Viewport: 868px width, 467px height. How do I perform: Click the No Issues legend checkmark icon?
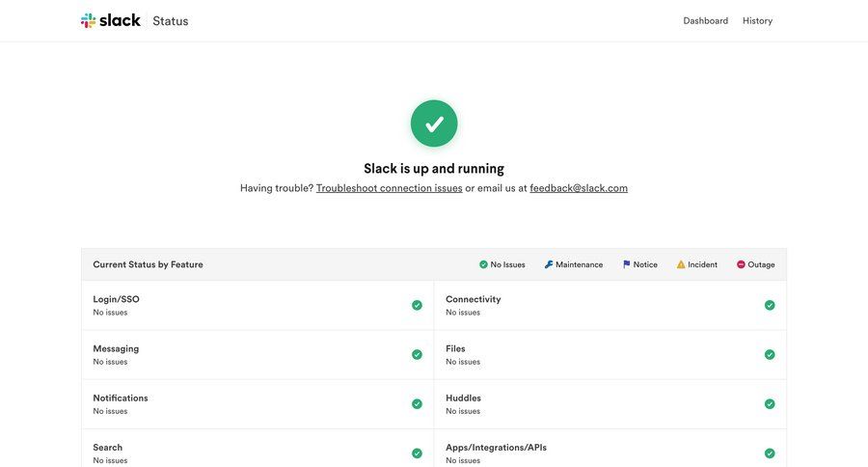[483, 264]
